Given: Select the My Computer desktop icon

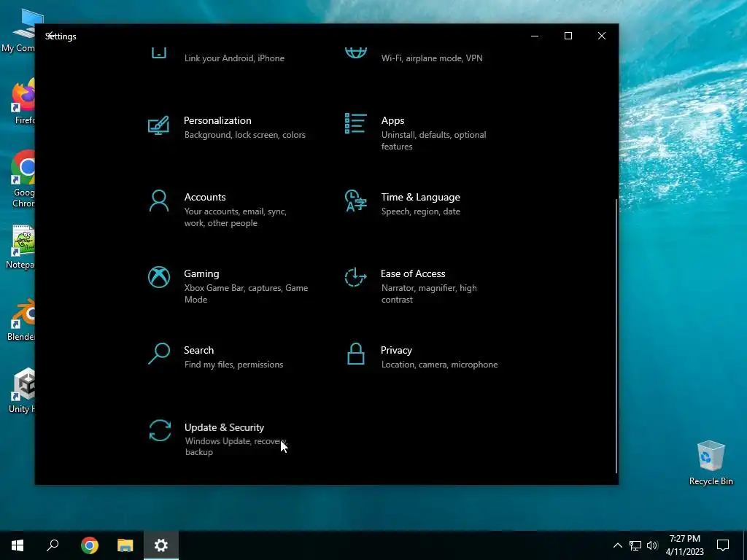Looking at the screenshot, I should point(19,31).
